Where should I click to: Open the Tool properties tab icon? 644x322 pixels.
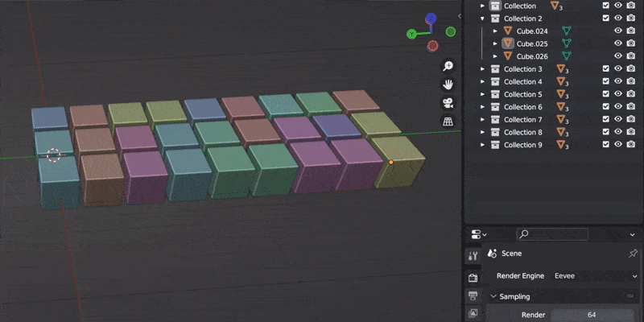473,255
